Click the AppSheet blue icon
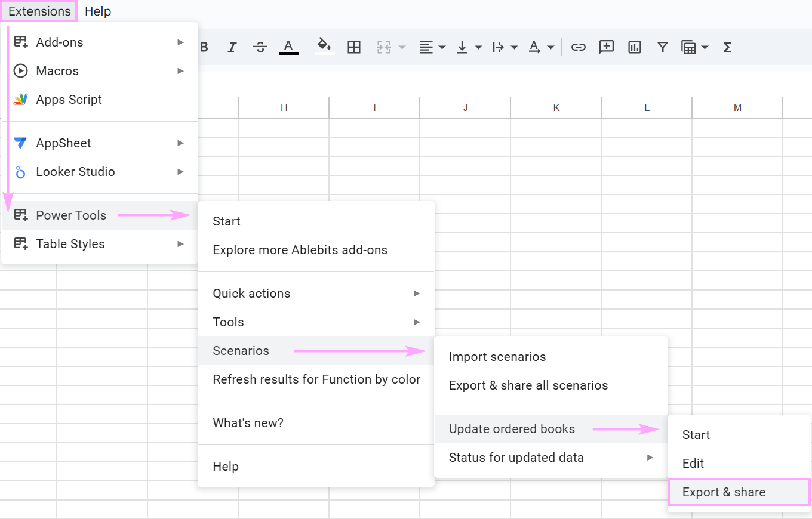 pyautogui.click(x=21, y=143)
